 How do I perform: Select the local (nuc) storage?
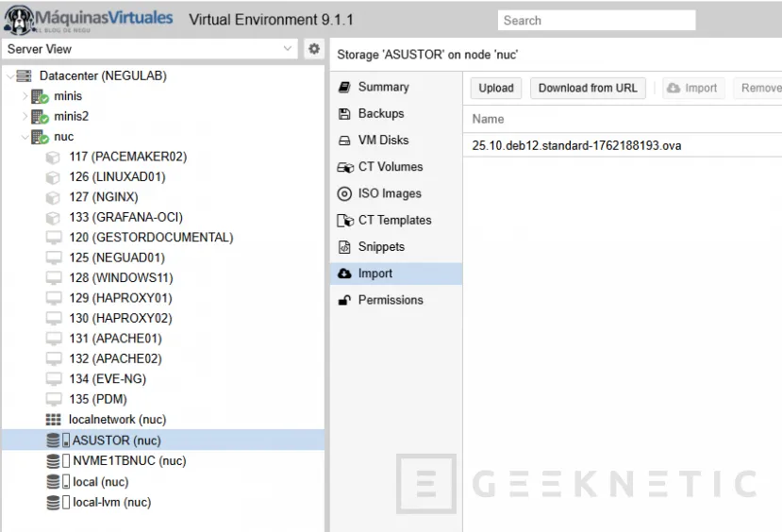(x=163, y=482)
